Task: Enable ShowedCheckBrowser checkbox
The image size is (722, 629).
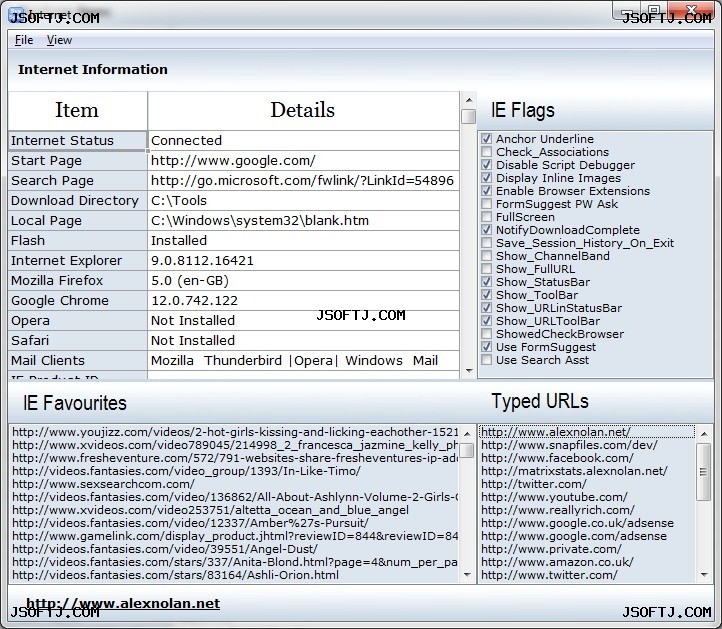Action: (486, 333)
